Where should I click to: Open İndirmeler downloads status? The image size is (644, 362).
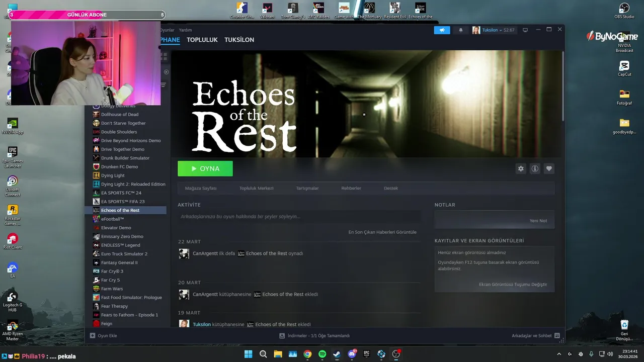314,336
